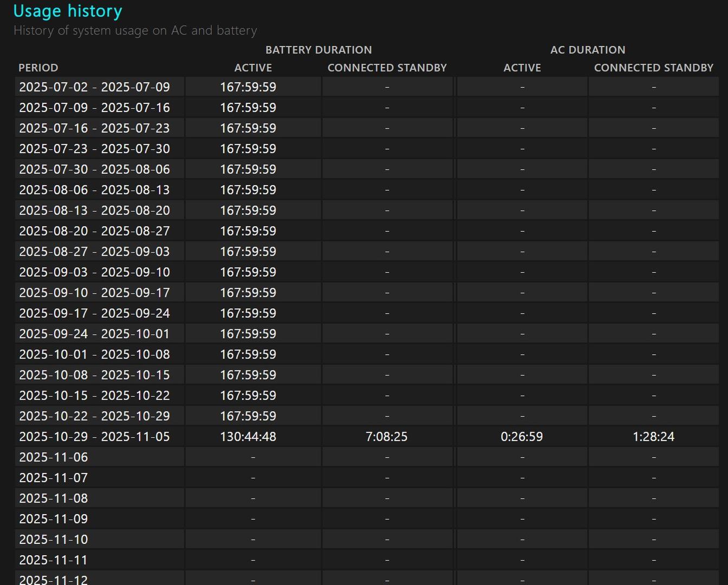Select the BATTERY DURATION column group header
The image size is (728, 585).
pyautogui.click(x=318, y=50)
